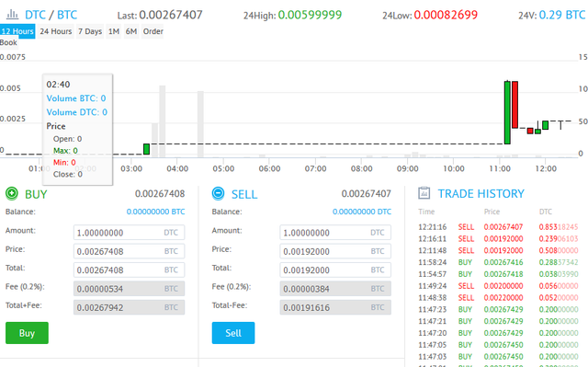
Task: Click the 0.85318245 DTC amount
Action: point(559,227)
